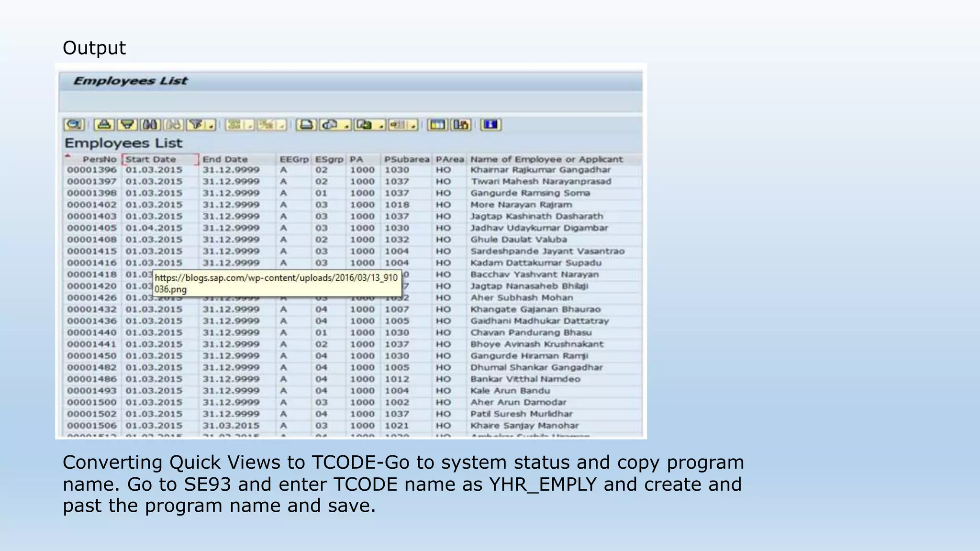Click the Details magnifier icon in the ALV toolbar
This screenshot has height=551, width=980.
click(x=74, y=125)
